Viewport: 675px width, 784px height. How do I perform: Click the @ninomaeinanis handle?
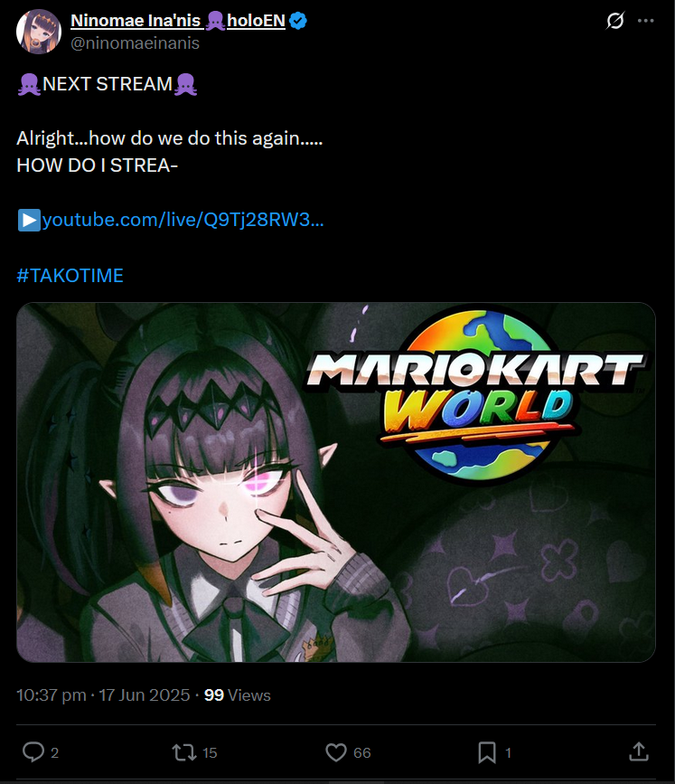coord(135,43)
